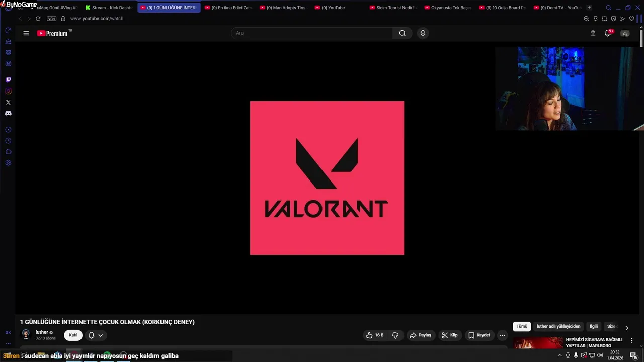Switch to Maç Günü #Vlog tab
644x362 pixels.
[x=55, y=8]
